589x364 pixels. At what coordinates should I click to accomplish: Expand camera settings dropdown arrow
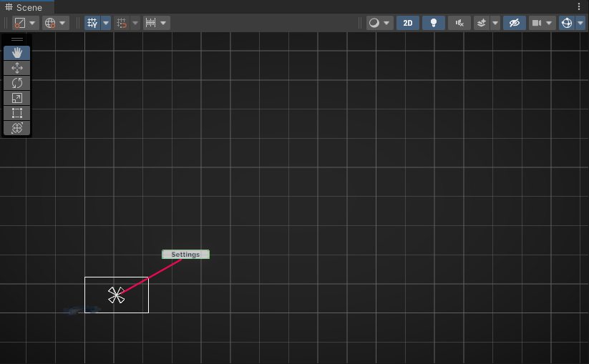(549, 23)
